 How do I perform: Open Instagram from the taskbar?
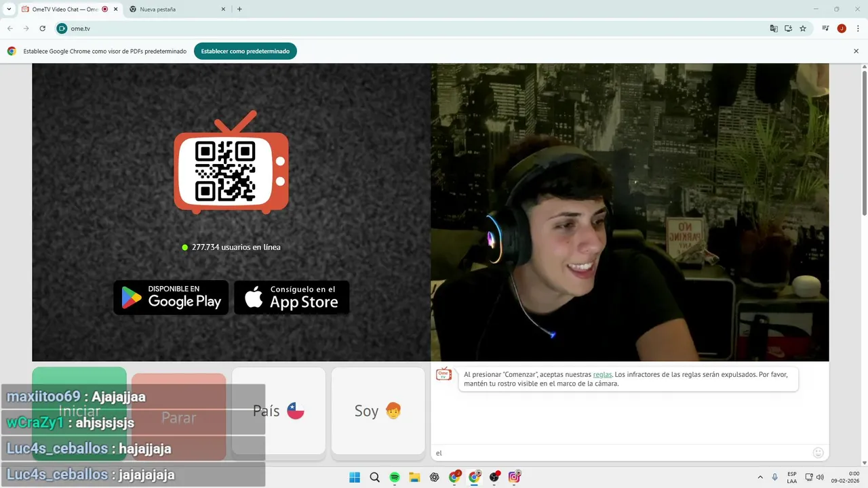514,477
